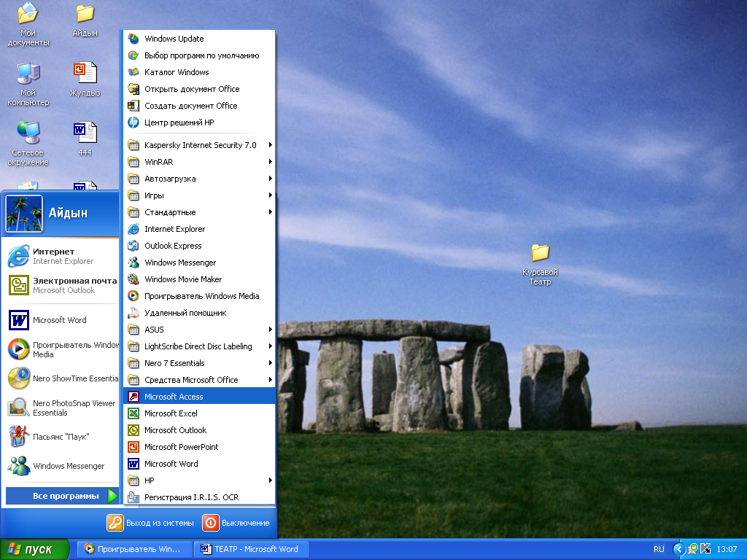Click the Microsoft Excel icon in programs list
The image size is (747, 560).
tap(133, 413)
